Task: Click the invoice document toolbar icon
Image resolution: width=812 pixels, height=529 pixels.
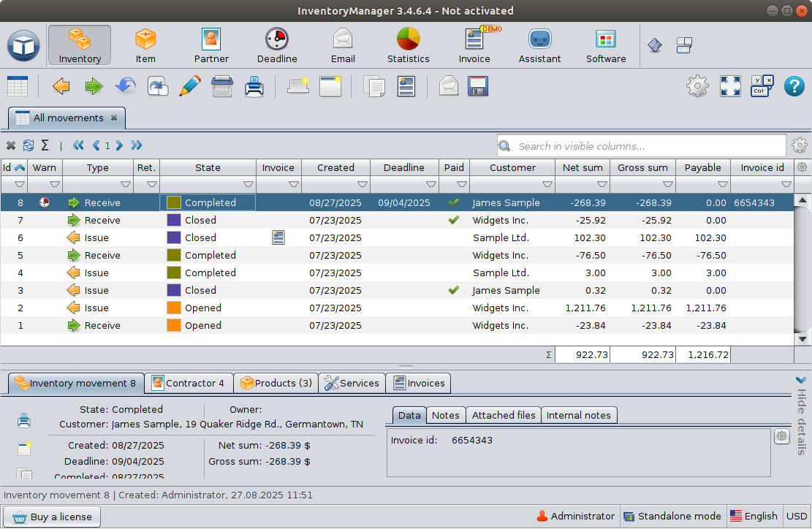Action: coord(406,86)
